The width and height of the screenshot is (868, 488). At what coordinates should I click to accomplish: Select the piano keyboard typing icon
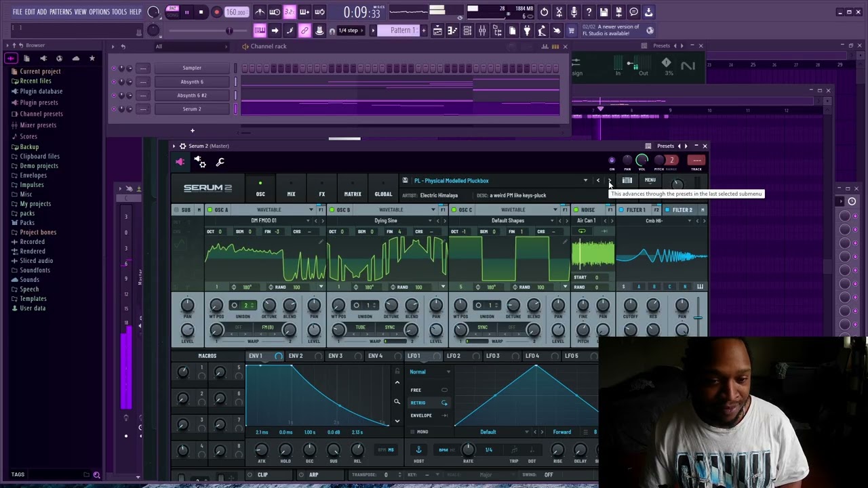(x=260, y=30)
